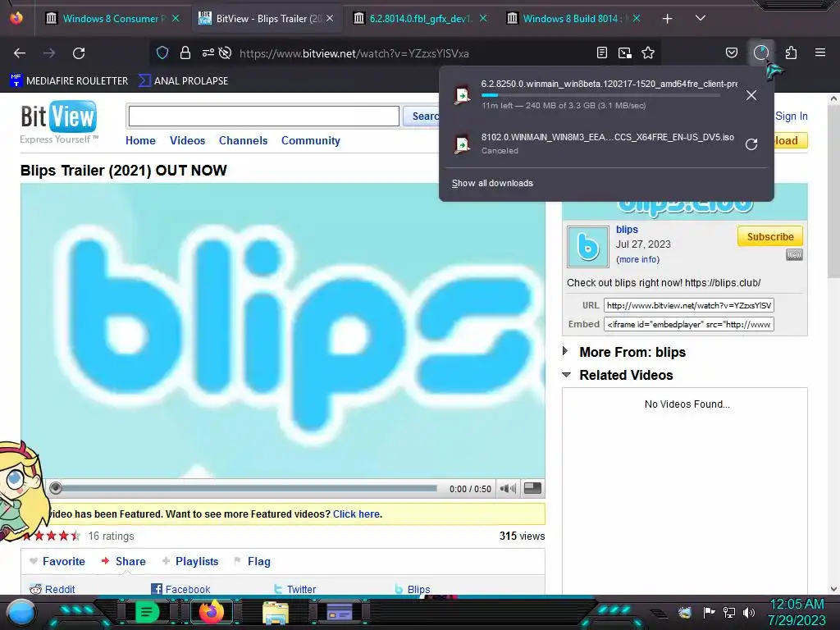This screenshot has width=840, height=630.
Task: Click here to see more Featured videos
Action: pyautogui.click(x=356, y=514)
